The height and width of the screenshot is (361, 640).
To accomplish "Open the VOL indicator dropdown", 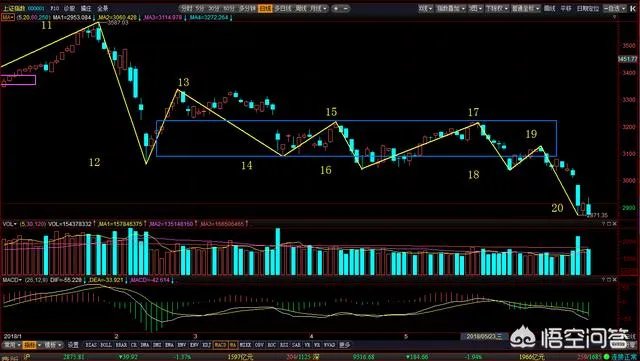I will (10, 224).
